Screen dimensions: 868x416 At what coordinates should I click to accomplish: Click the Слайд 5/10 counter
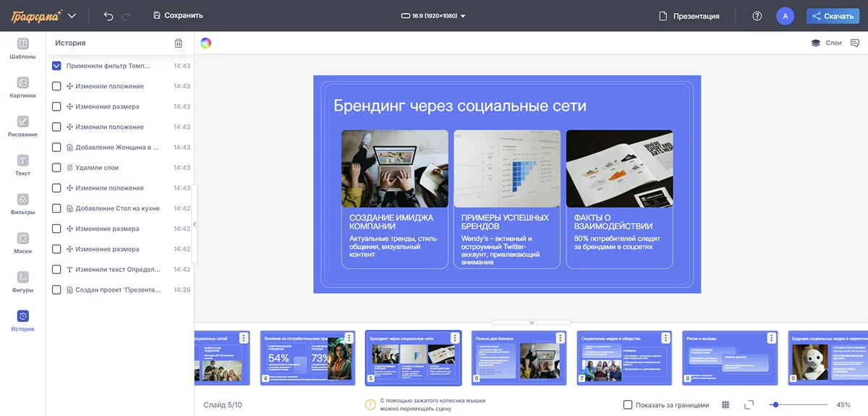coord(223,404)
